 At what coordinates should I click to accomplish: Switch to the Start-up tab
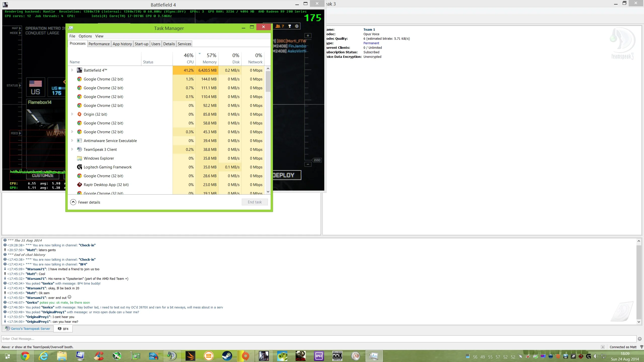point(141,44)
